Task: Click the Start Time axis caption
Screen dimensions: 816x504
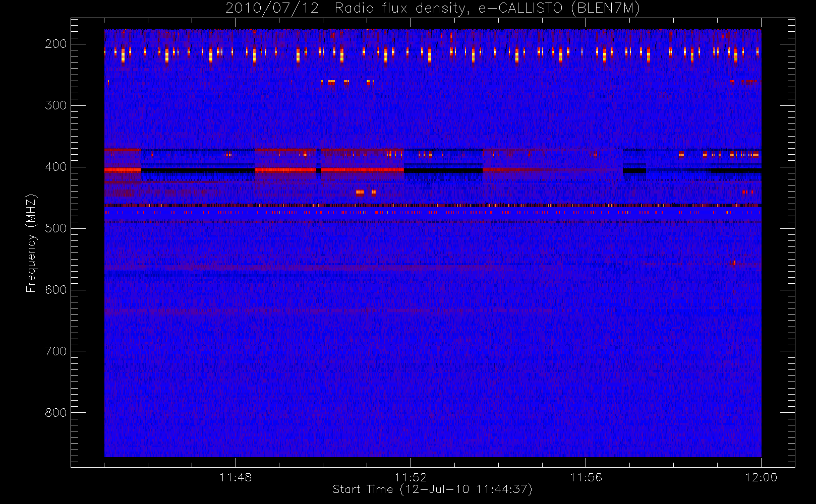Action: [x=432, y=489]
